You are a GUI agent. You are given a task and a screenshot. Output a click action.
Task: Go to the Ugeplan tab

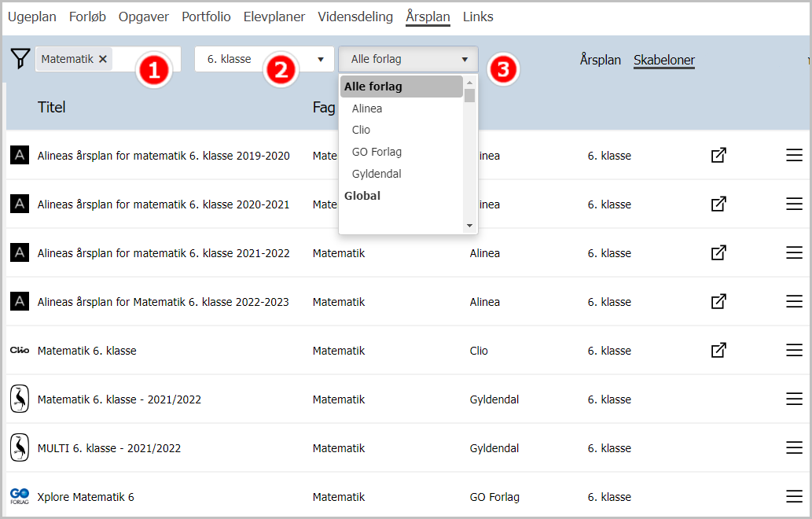click(32, 17)
